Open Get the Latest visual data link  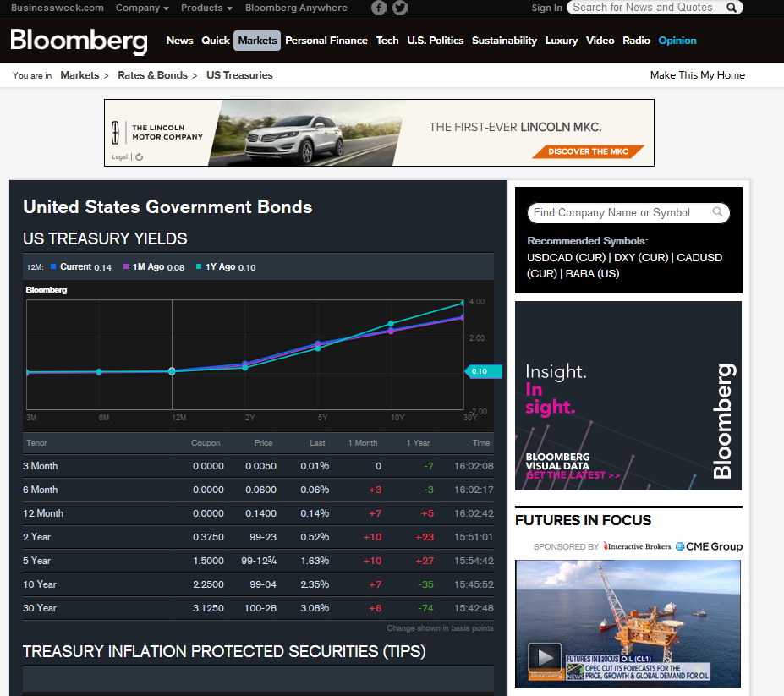(x=573, y=475)
